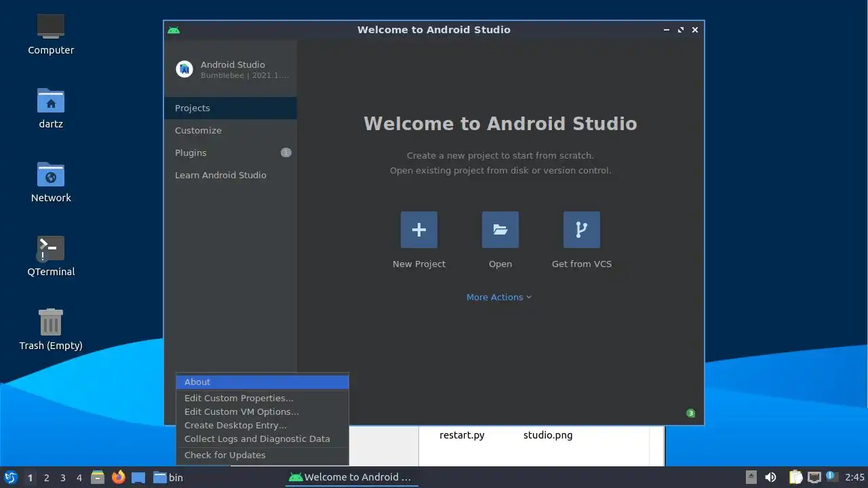Choose Edit Custom VM Options... menu entry
Screen dimensions: 868x488
pyautogui.click(x=262, y=411)
